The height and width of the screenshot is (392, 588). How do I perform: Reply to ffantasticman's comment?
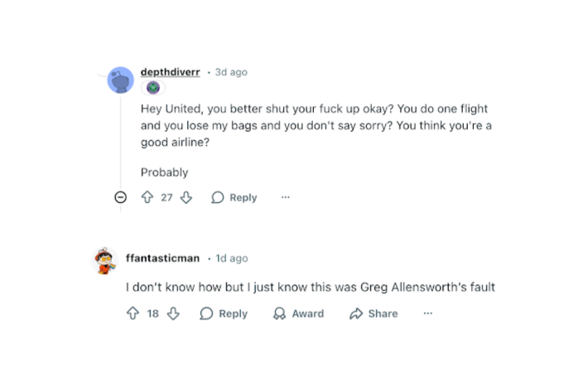click(224, 313)
